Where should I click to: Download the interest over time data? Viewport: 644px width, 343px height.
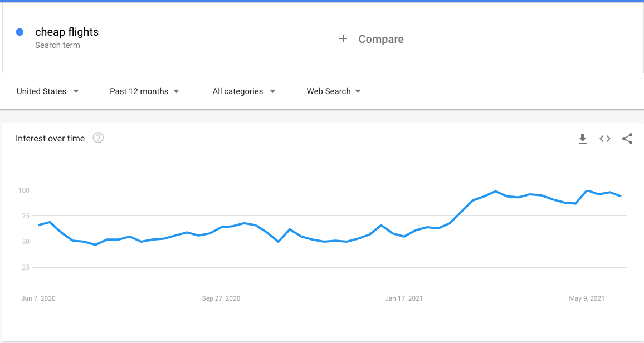coord(583,139)
